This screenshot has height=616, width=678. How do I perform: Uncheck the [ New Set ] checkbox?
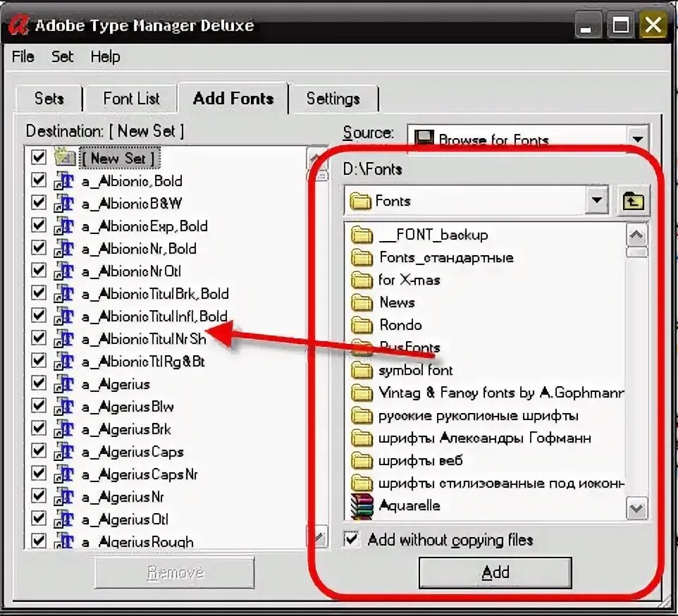pos(39,157)
